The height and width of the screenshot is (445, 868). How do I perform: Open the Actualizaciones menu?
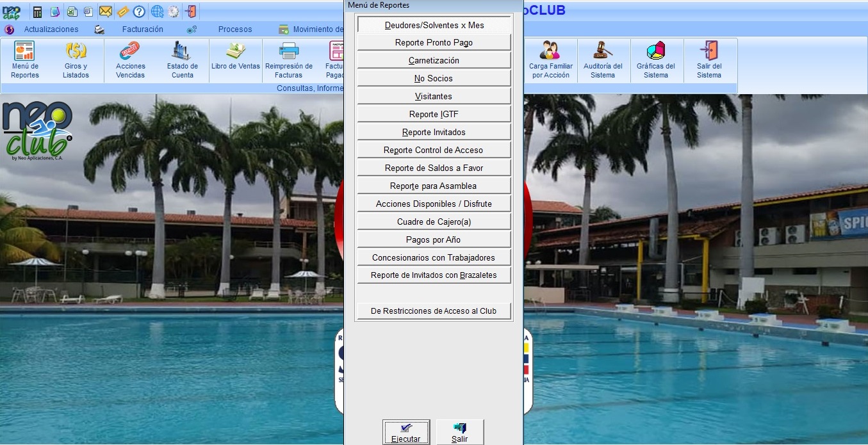pyautogui.click(x=51, y=29)
